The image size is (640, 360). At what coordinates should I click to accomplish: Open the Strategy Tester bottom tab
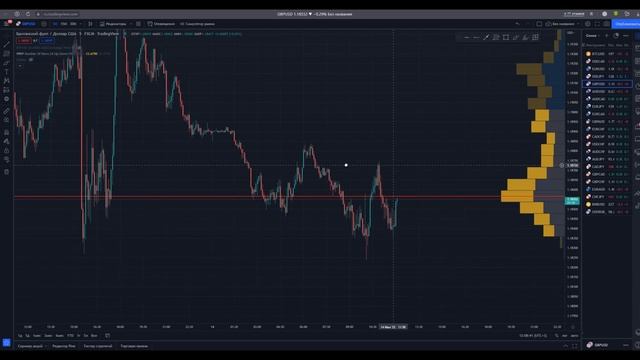coord(98,346)
